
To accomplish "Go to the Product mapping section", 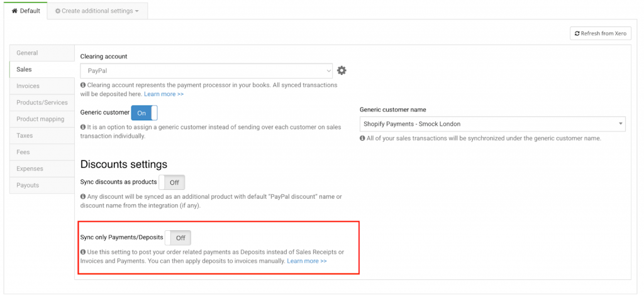I will 40,119.
